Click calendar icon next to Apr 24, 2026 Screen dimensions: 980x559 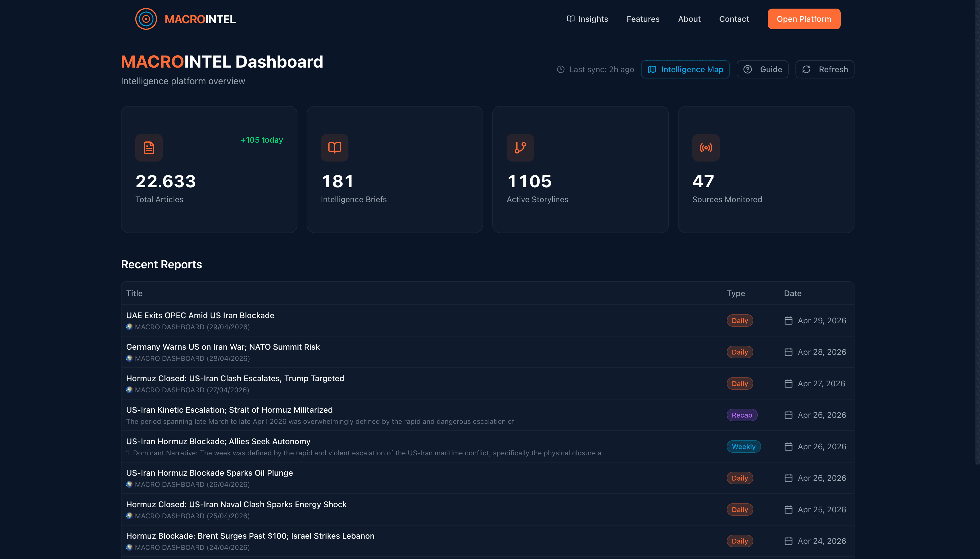pos(788,541)
